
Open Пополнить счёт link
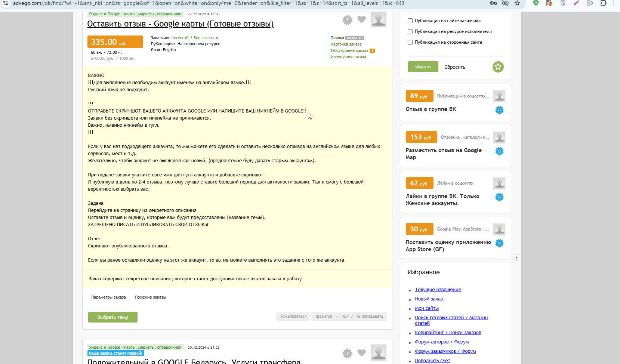(432, 361)
